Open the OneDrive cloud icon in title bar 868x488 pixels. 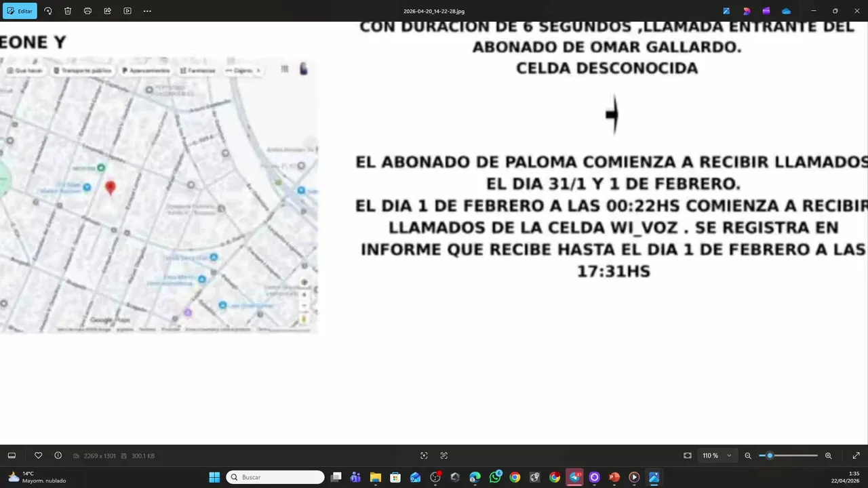tap(786, 11)
